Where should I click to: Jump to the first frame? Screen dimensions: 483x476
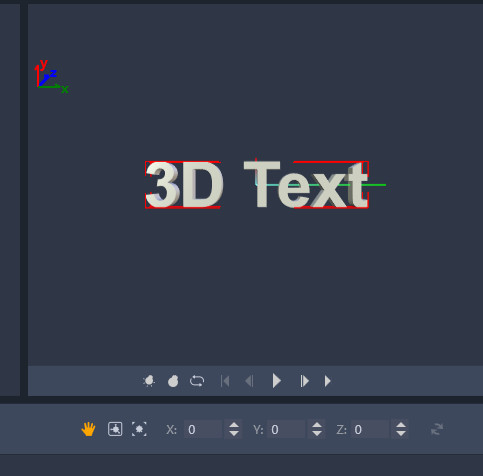[225, 381]
